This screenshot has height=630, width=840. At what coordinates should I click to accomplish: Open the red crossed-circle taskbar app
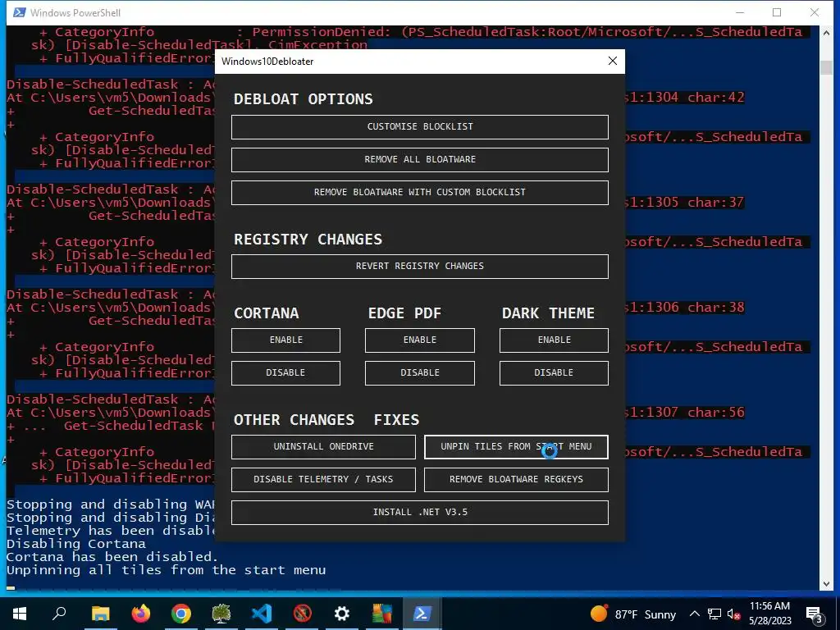302,614
